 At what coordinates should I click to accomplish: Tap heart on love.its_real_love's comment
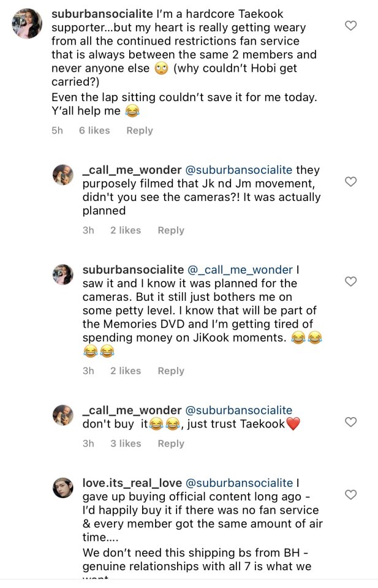350,494
